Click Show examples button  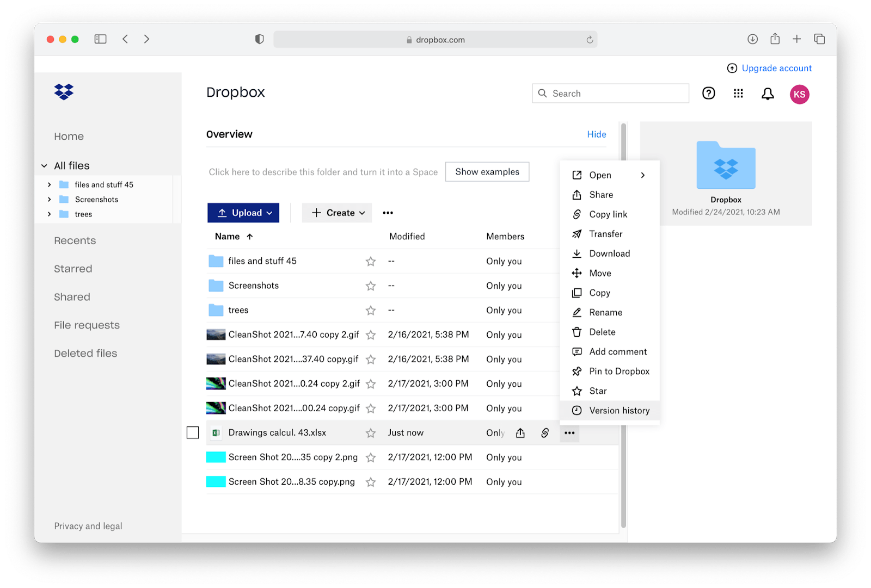click(x=487, y=172)
